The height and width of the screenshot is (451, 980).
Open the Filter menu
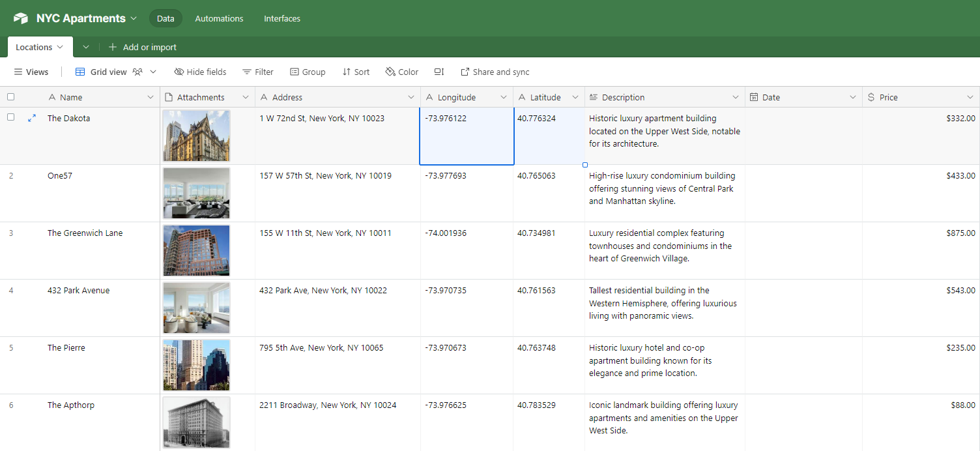258,72
